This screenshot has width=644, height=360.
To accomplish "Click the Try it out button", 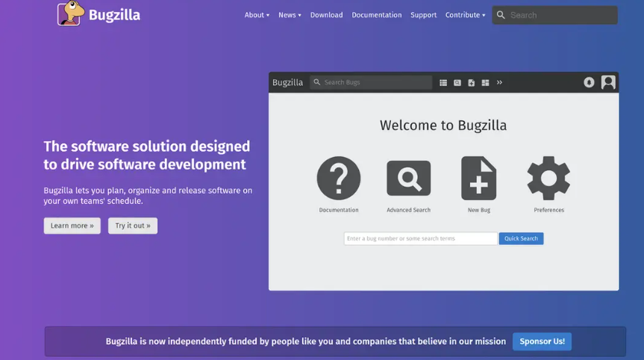I will 133,226.
